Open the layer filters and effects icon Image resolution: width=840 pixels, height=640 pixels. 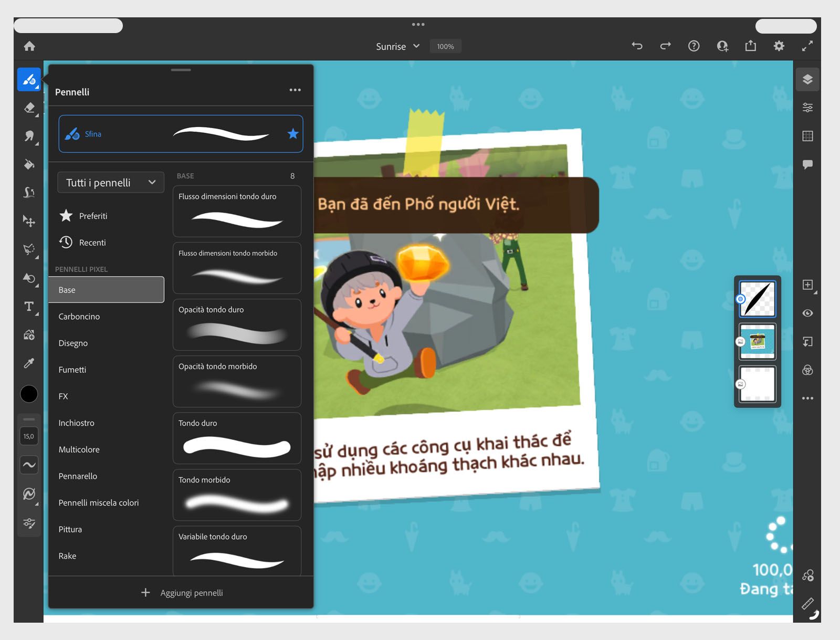click(x=807, y=370)
